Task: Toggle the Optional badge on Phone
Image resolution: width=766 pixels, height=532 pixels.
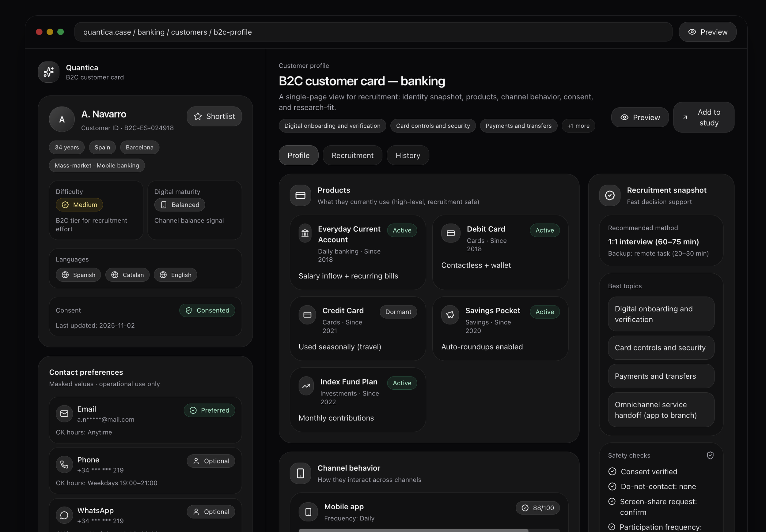Action: (211, 461)
